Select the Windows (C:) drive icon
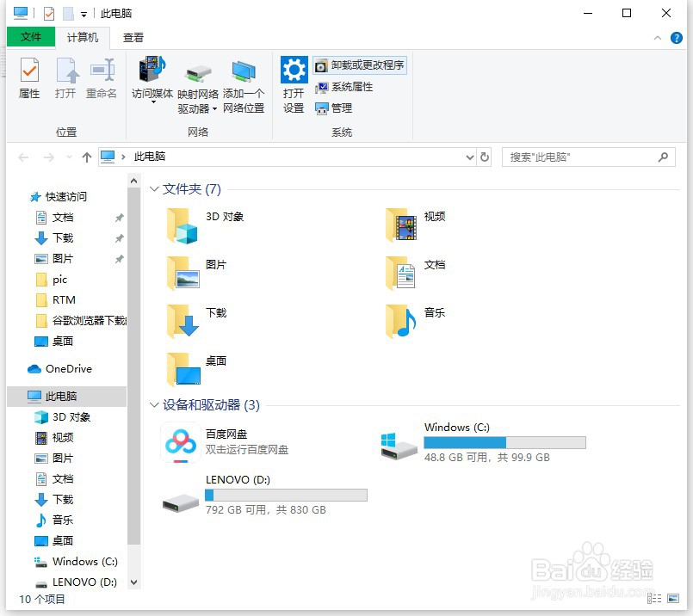693x616 pixels. point(399,447)
